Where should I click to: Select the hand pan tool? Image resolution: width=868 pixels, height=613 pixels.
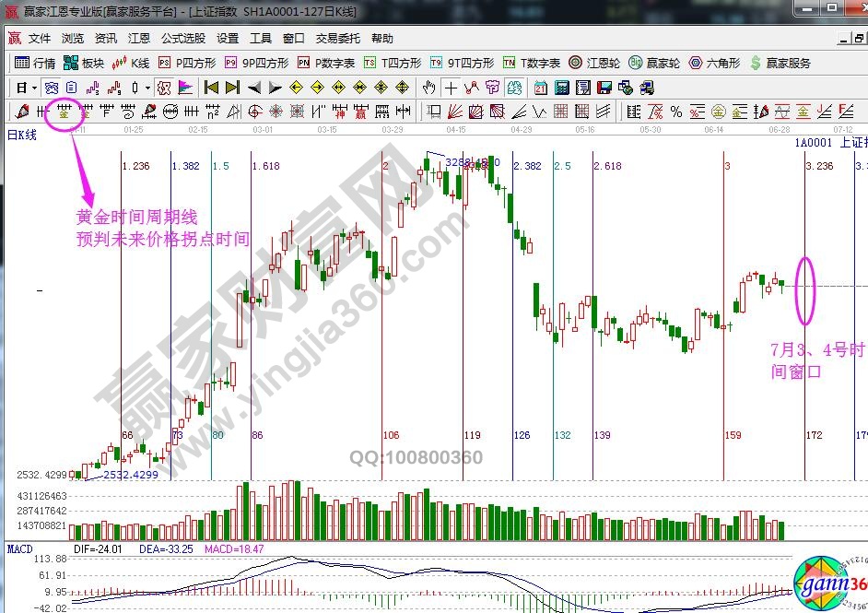coord(428,88)
